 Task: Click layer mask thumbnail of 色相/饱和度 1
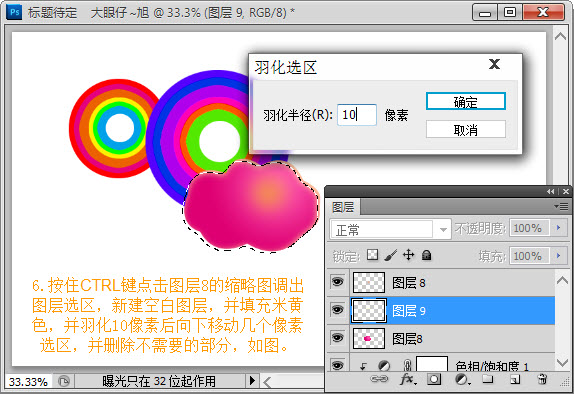click(432, 364)
